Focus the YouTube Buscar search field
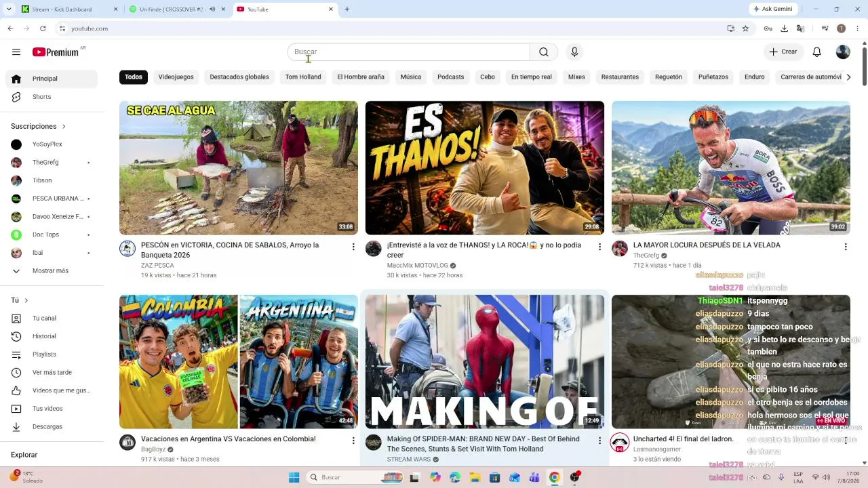 [x=408, y=52]
